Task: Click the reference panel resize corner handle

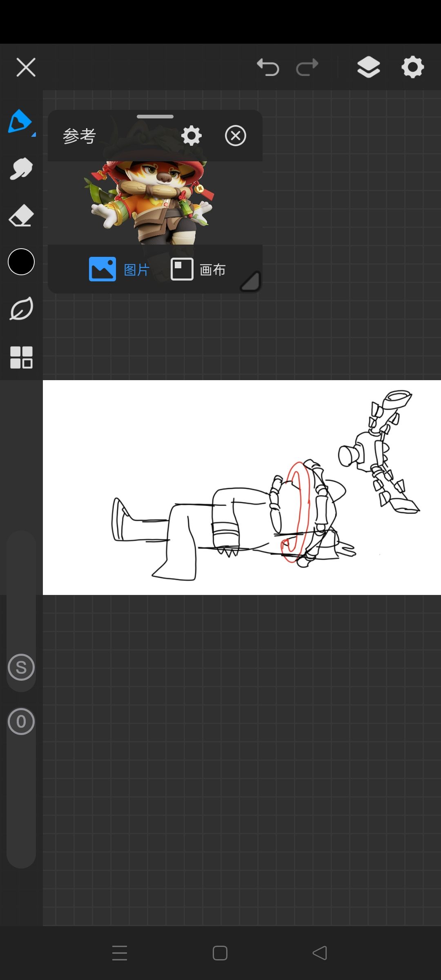Action: (x=251, y=281)
